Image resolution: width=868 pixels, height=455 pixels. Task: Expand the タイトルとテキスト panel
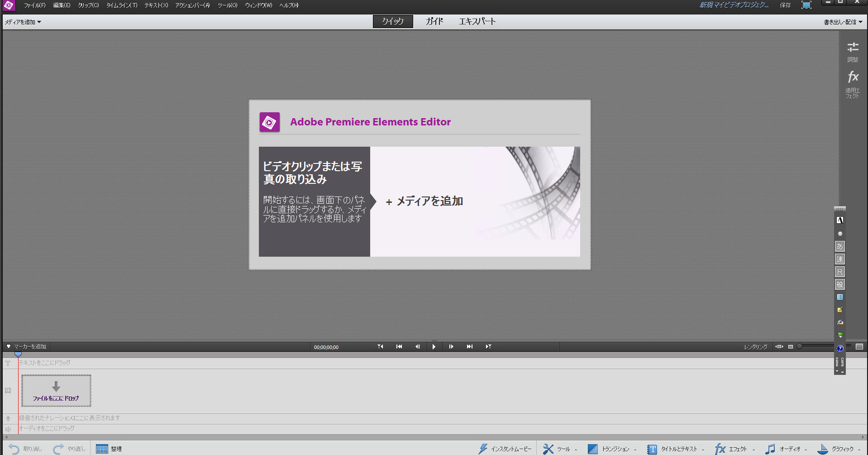pos(675,449)
